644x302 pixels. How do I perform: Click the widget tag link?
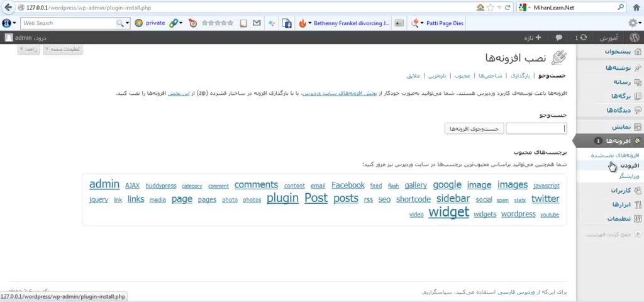(448, 213)
